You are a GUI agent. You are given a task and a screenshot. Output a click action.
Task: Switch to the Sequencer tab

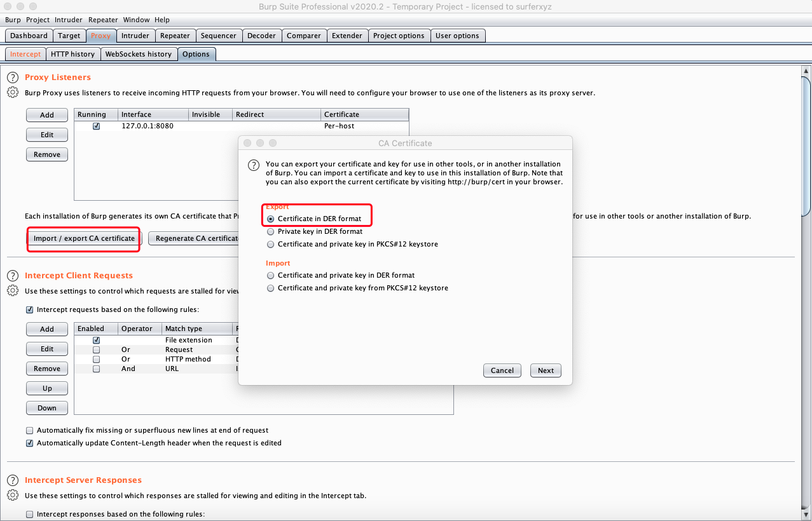[218, 36]
